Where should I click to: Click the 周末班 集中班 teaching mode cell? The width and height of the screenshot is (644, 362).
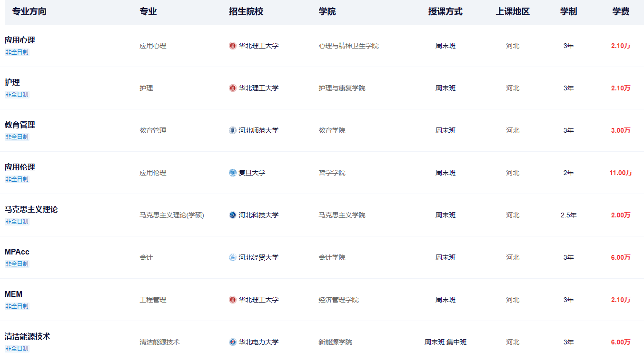pyautogui.click(x=446, y=342)
